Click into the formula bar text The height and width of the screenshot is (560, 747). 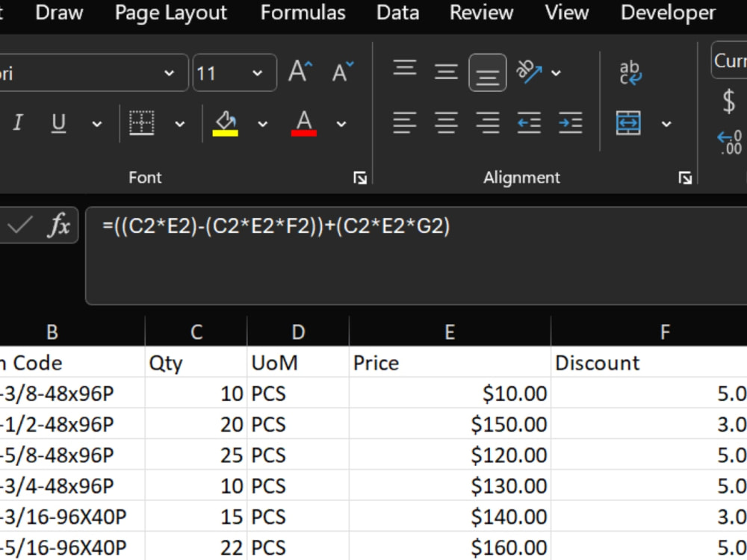[276, 225]
